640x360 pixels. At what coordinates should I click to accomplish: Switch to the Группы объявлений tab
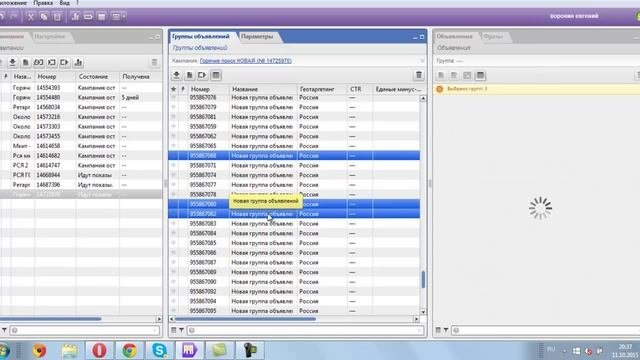(201, 36)
